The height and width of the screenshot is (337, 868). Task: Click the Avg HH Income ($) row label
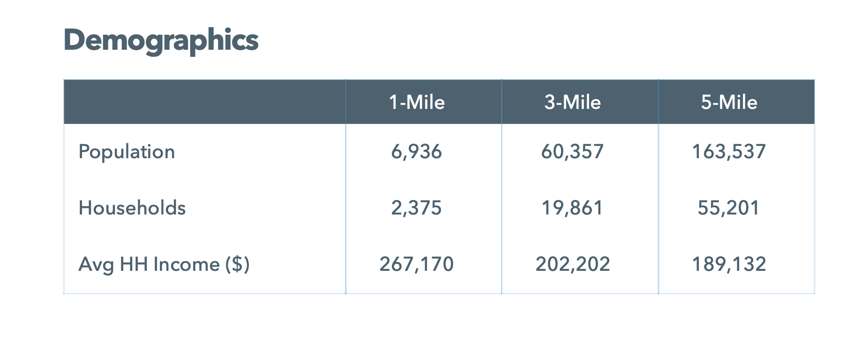[164, 265]
